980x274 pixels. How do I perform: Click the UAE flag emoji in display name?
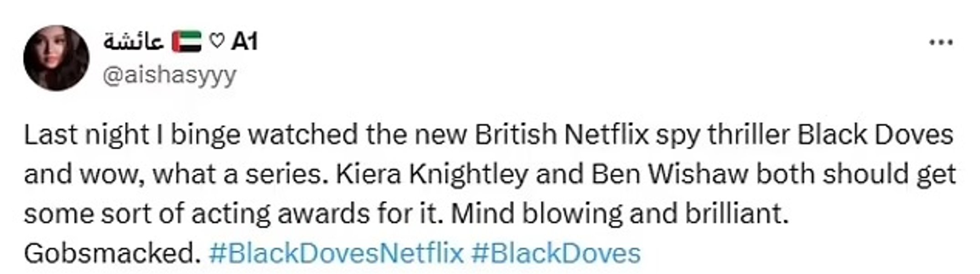[186, 42]
